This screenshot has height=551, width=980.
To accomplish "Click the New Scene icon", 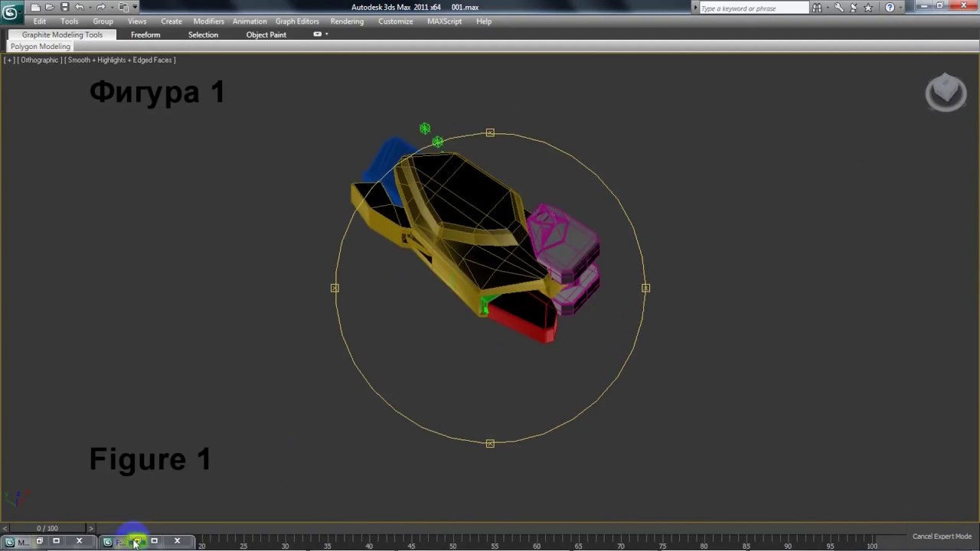I will click(35, 7).
